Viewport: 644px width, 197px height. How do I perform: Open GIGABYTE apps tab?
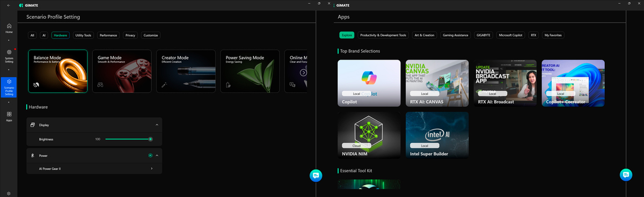(x=484, y=35)
